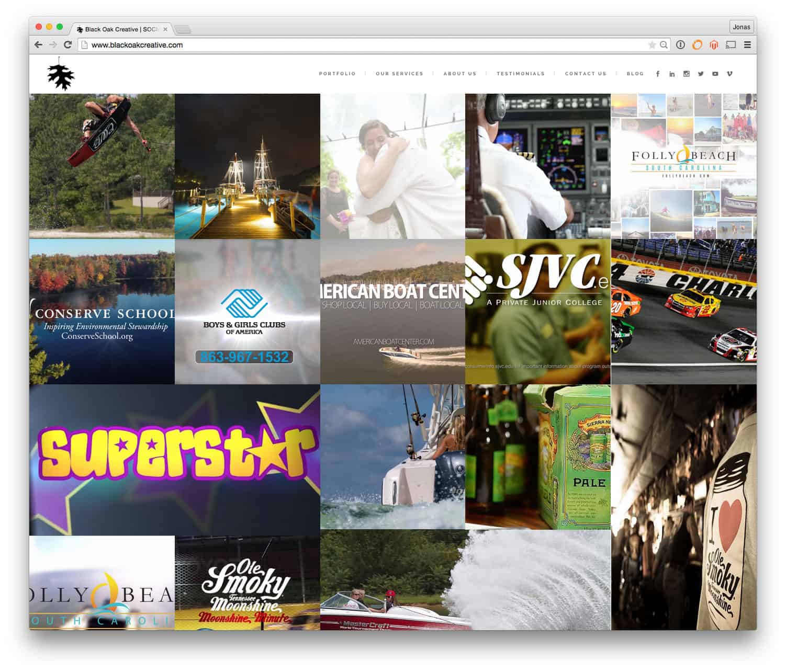Open the wedding hug thumbnail
Screen dimensions: 786x672
click(392, 166)
